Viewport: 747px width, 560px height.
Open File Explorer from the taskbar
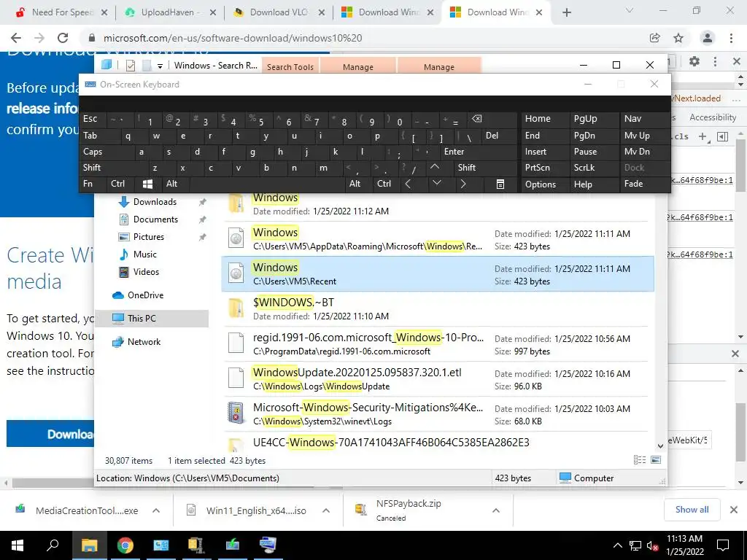pos(89,545)
